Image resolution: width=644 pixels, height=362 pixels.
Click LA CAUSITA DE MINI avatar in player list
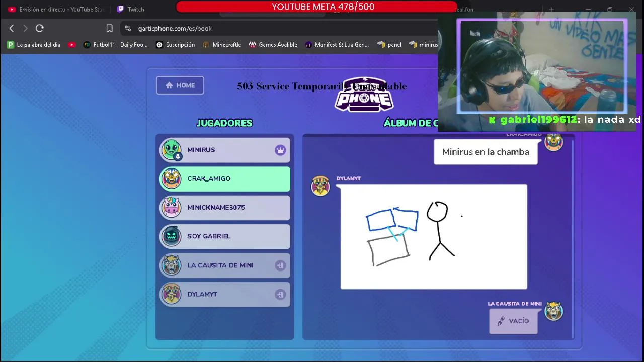[171, 265]
